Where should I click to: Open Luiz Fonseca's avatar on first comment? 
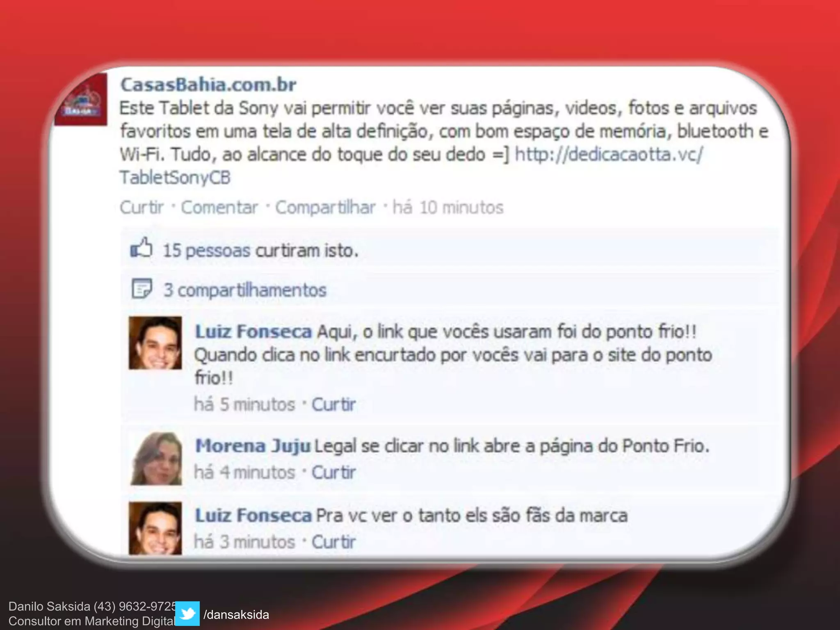pos(155,343)
